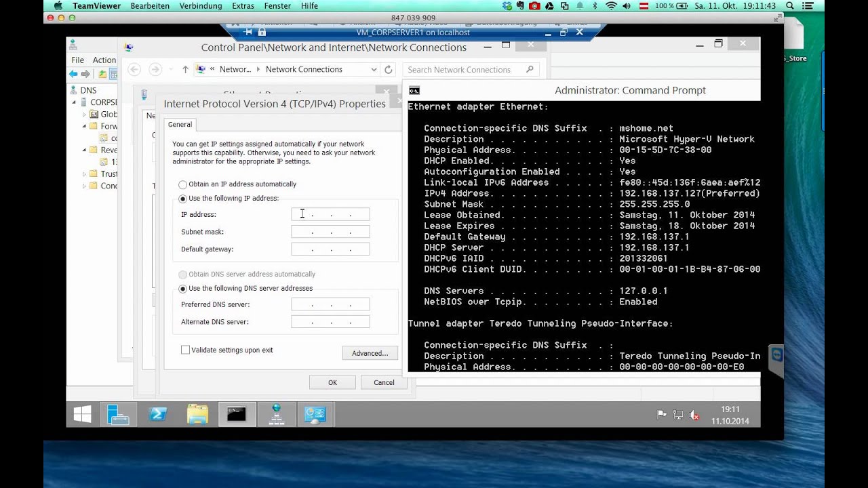Click the Explorer forward navigation button
Image resolution: width=868 pixels, height=488 pixels.
[x=155, y=69]
